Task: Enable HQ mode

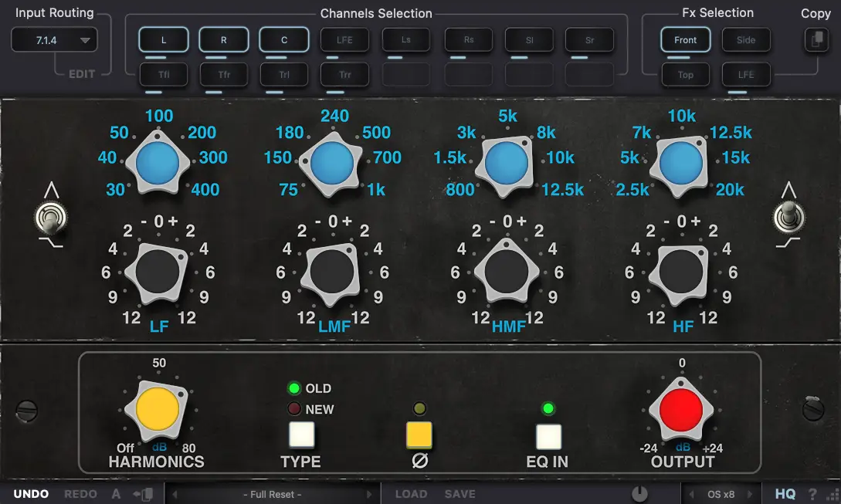Action: [x=785, y=494]
